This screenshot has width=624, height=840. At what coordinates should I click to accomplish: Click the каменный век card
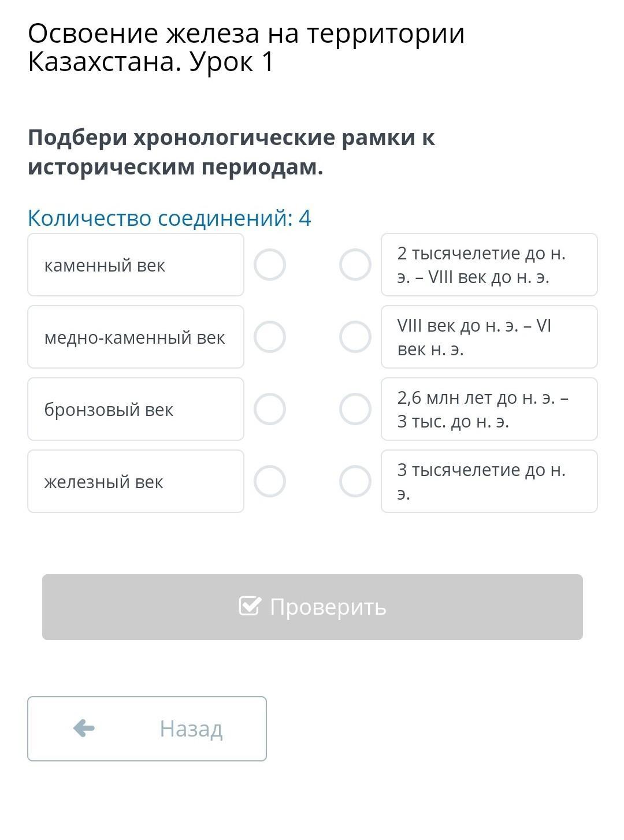pyautogui.click(x=136, y=265)
